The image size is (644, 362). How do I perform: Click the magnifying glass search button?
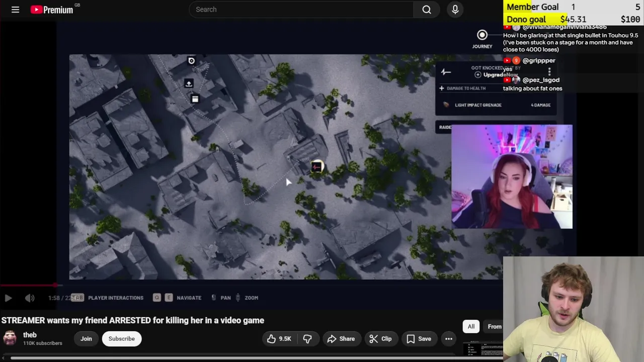tap(427, 10)
